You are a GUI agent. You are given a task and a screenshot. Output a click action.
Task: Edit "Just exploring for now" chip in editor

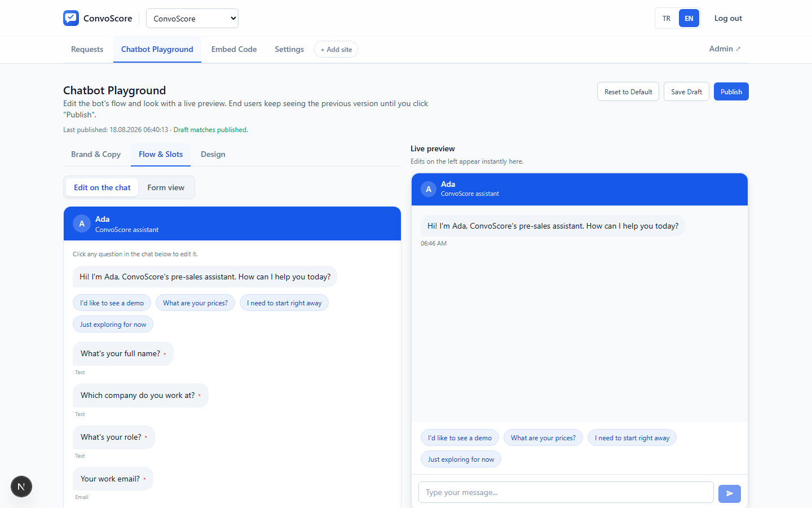(x=113, y=325)
